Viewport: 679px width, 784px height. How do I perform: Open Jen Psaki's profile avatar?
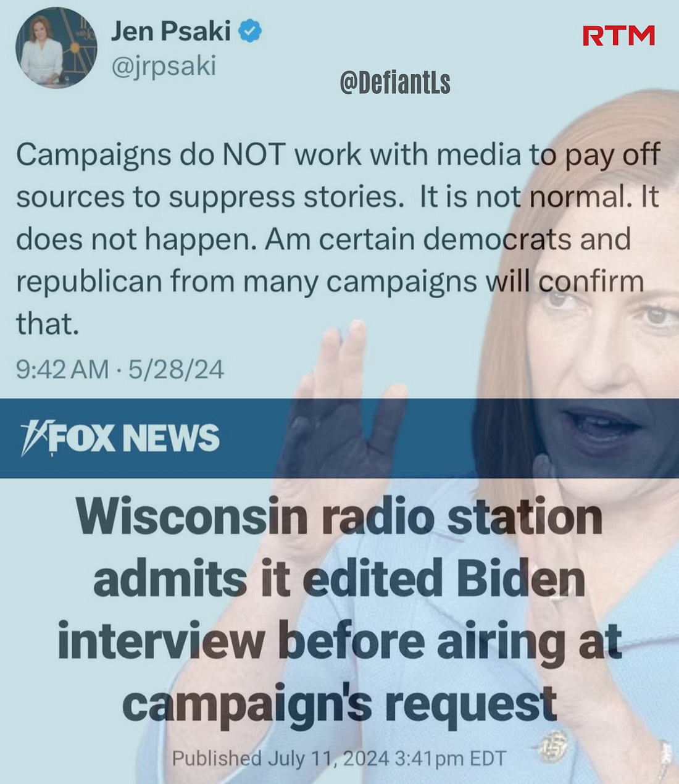pos(56,48)
